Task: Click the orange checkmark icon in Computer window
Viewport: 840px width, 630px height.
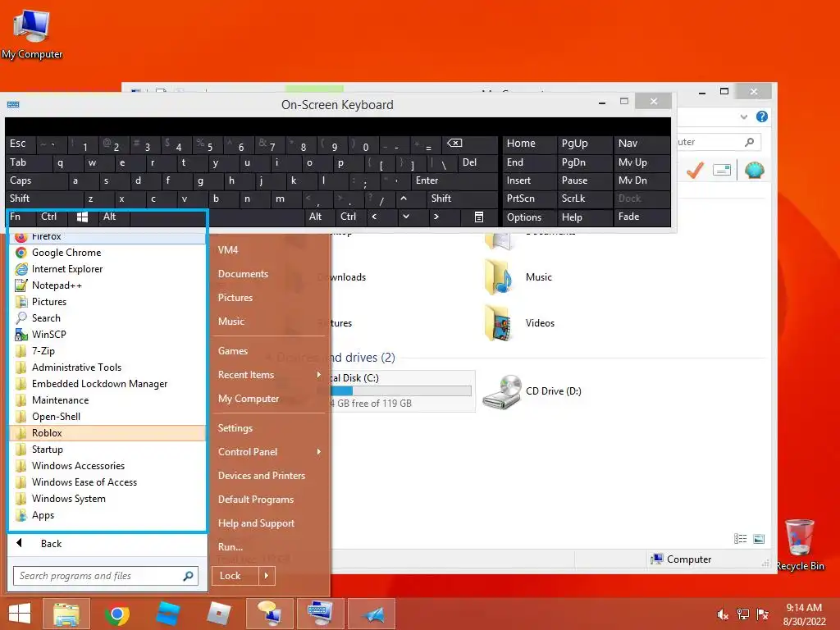Action: point(695,171)
